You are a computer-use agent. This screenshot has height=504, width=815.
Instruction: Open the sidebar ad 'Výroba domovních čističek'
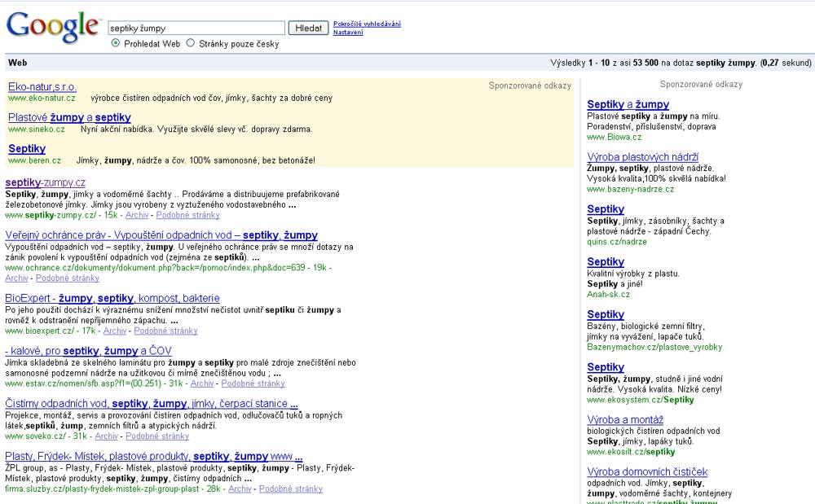coord(648,471)
